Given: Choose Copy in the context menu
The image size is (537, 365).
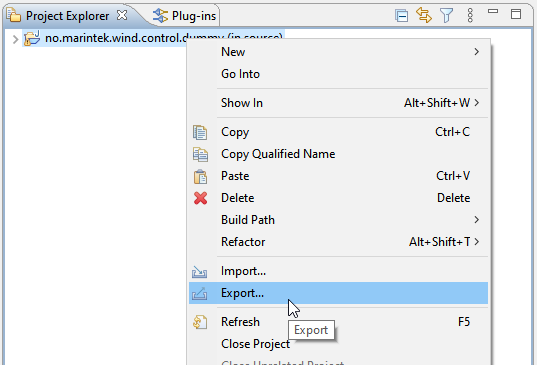Looking at the screenshot, I should pos(338,132).
